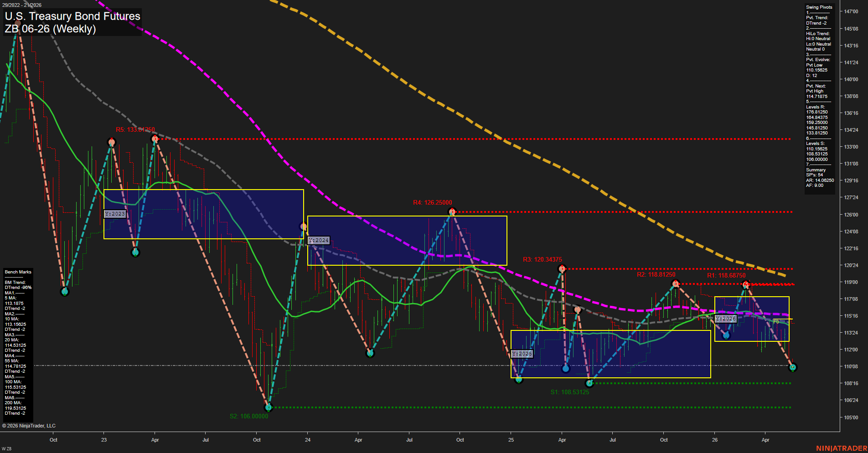
Task: Click the swing pivot marker at R4 high
Action: (452, 211)
